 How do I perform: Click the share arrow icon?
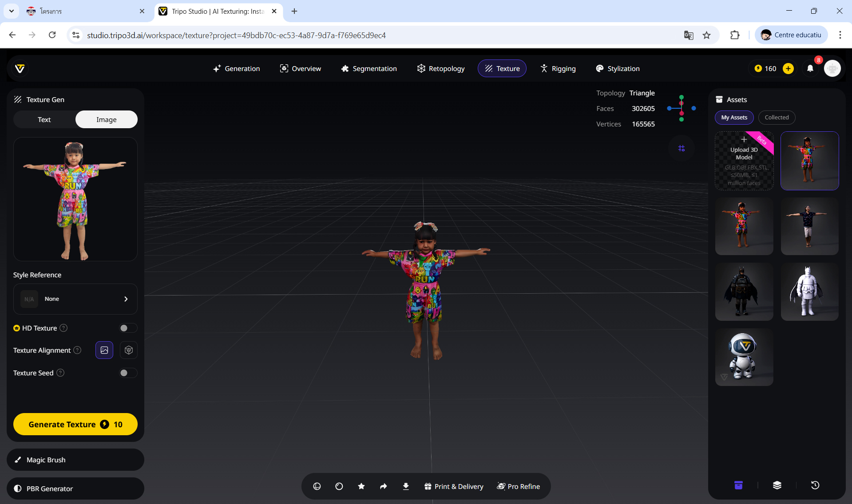click(384, 486)
